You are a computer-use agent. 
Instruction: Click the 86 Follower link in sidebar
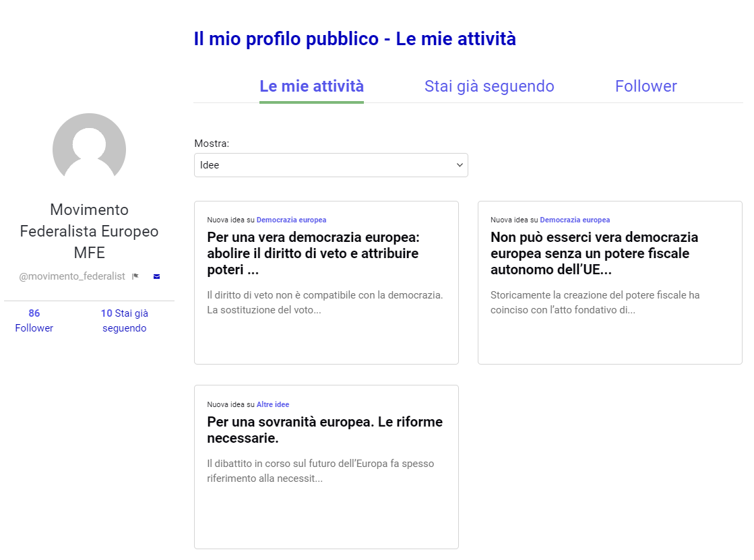34,320
